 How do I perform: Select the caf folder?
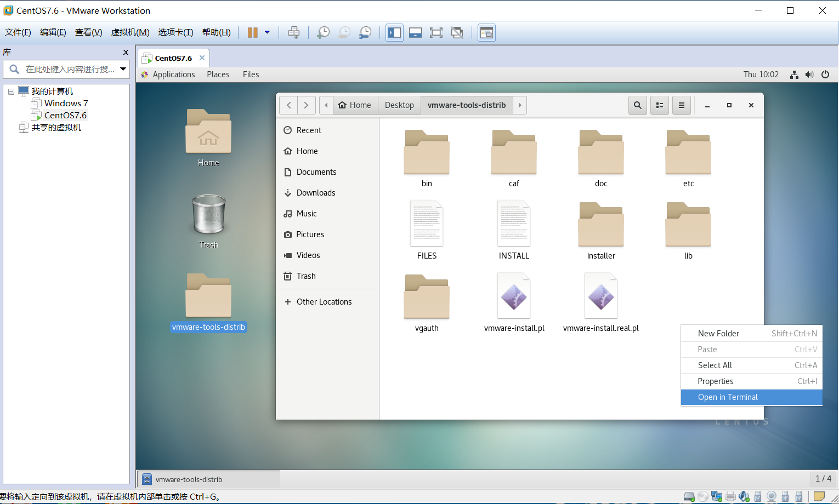pyautogui.click(x=514, y=158)
